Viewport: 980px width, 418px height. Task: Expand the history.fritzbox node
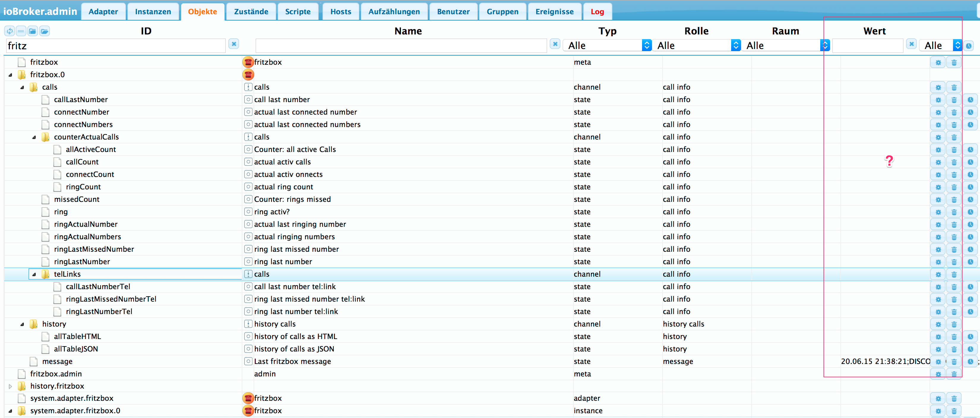(10, 387)
